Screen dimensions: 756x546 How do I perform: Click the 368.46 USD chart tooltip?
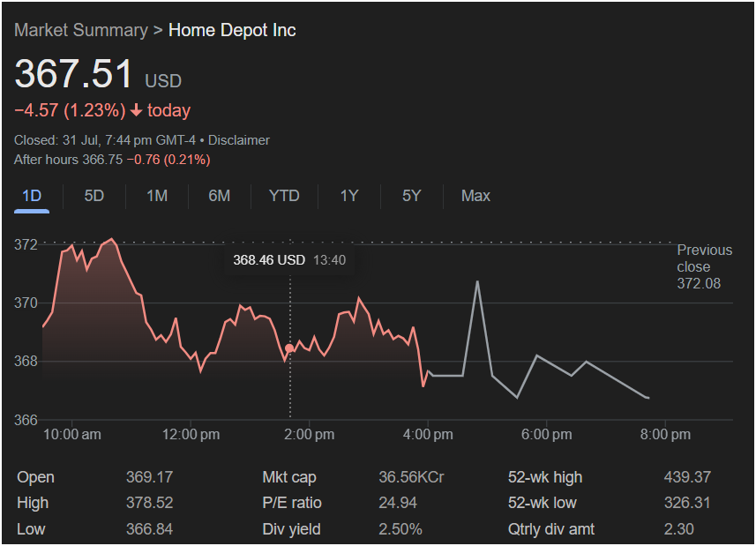pos(289,260)
